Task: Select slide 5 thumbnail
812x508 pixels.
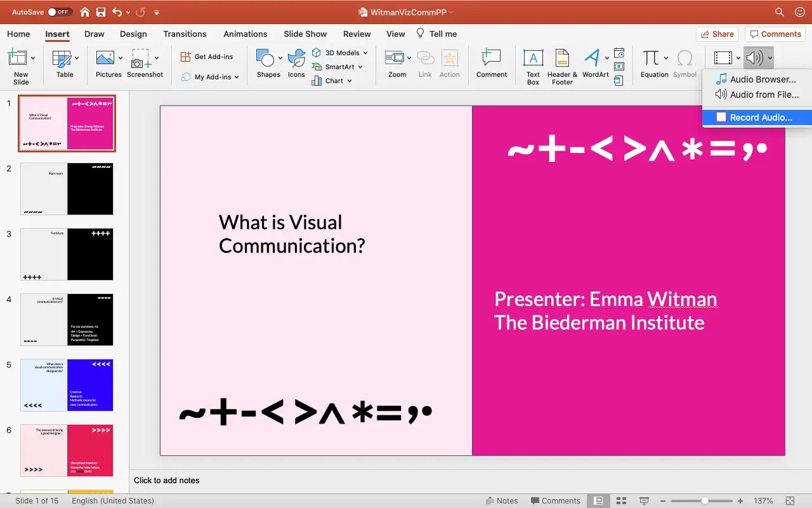Action: pos(67,385)
